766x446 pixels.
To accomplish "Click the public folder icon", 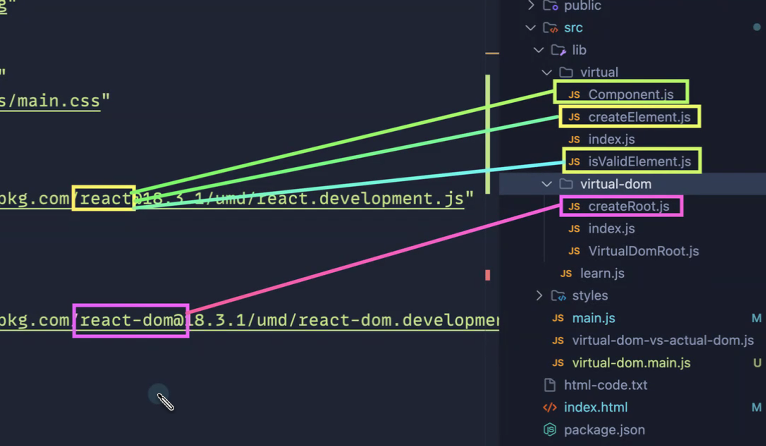I will click(551, 5).
